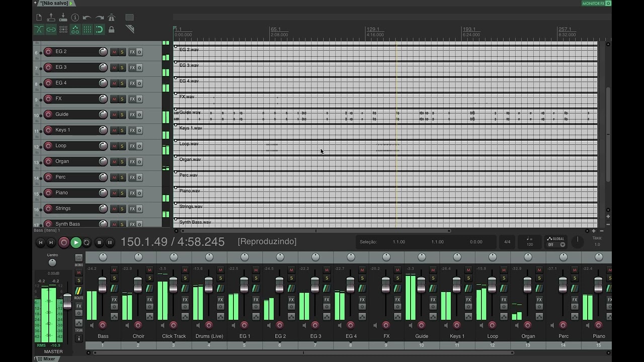This screenshot has width=644, height=362.
Task: Toggle the metronome icon
Action: tap(111, 18)
